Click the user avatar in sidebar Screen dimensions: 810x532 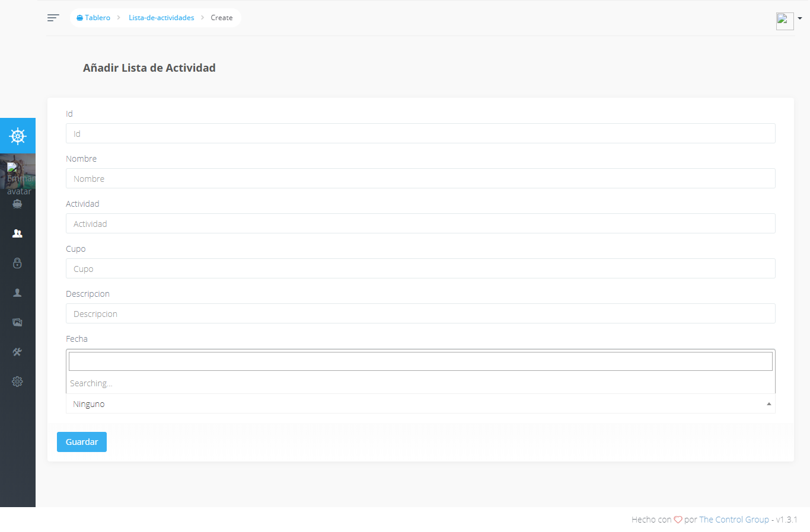coord(20,179)
